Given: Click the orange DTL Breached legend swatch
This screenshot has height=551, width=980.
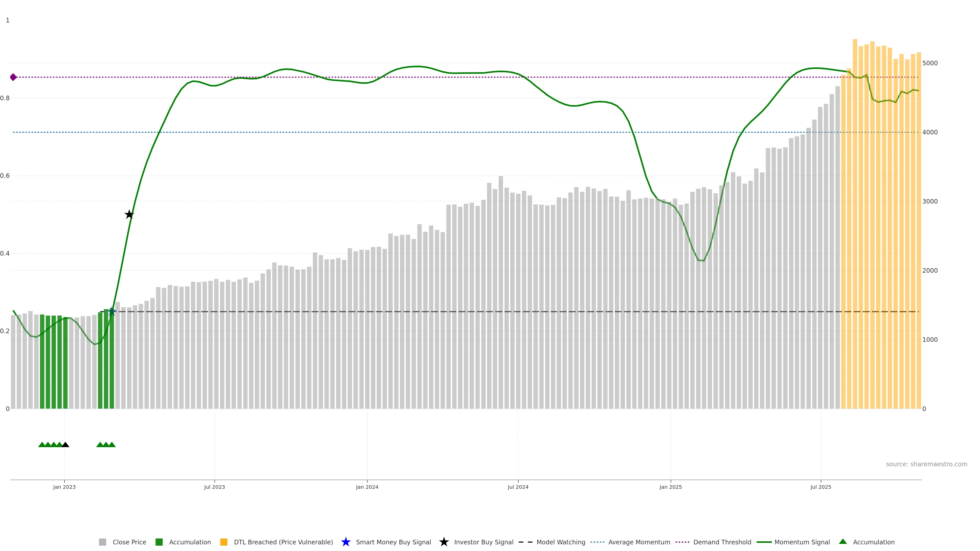Looking at the screenshot, I should [x=224, y=542].
